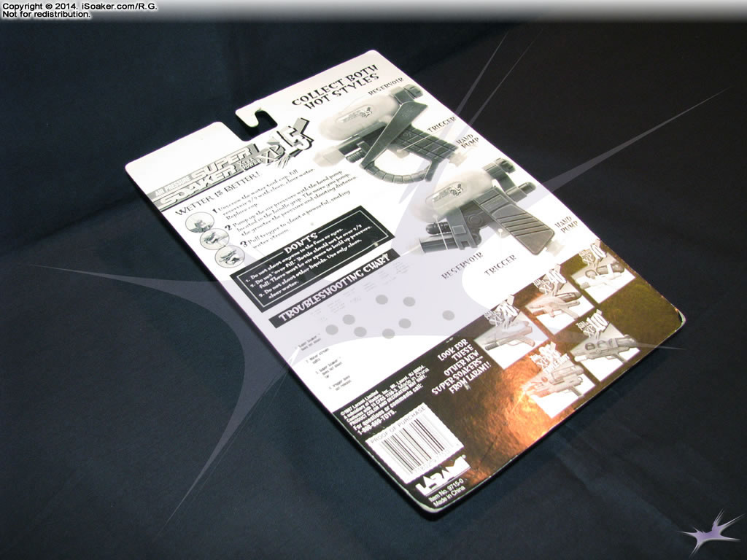Click "TRIGGER" label beside the upper gun

pyautogui.click(x=441, y=124)
